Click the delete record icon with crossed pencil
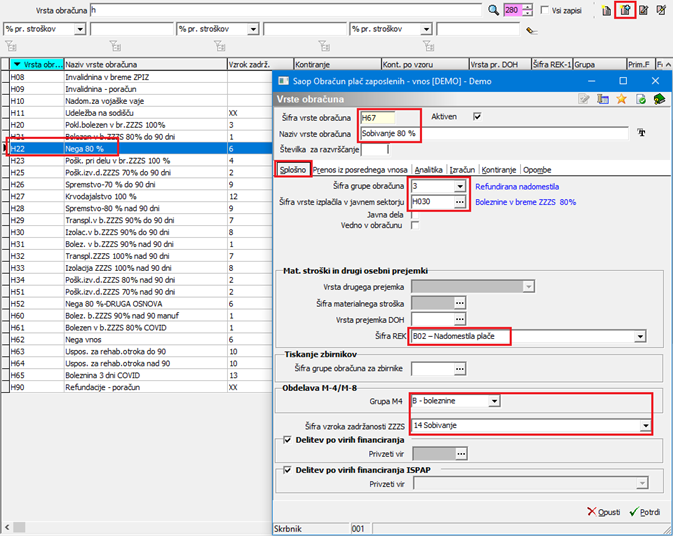This screenshot has width=673, height=536. pyautogui.click(x=661, y=10)
